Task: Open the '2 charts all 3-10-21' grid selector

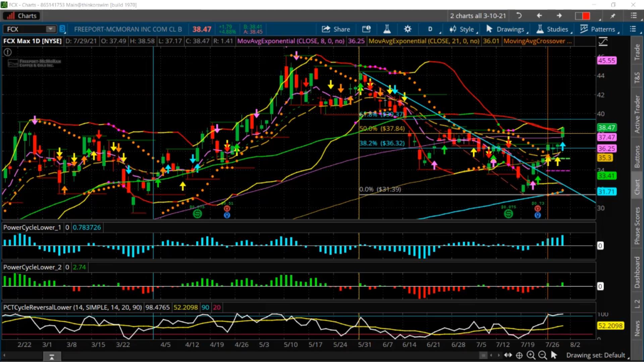Action: click(478, 16)
